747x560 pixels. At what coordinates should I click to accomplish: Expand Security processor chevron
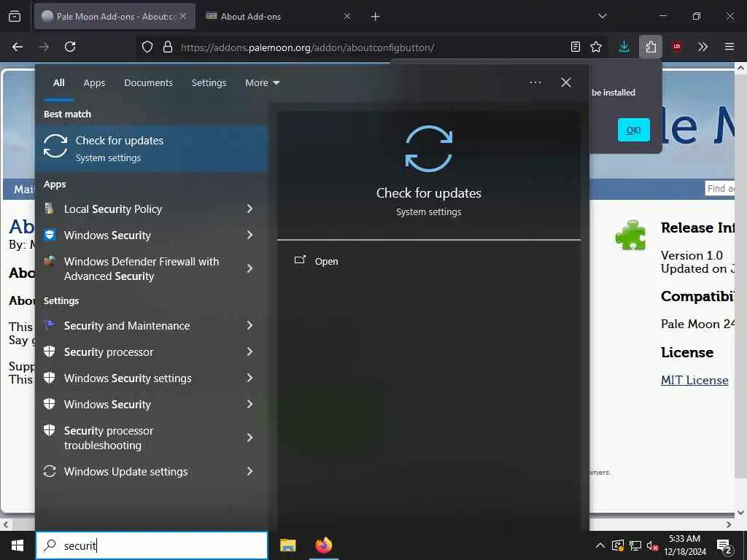coord(249,351)
